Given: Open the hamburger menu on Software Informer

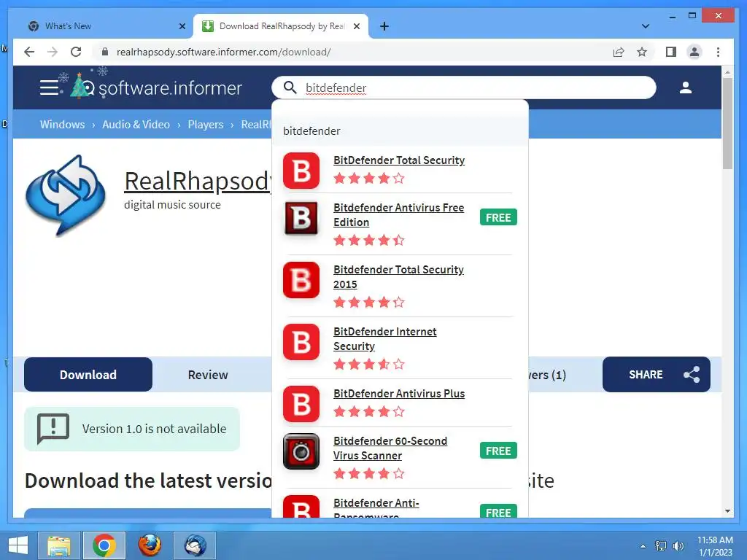Looking at the screenshot, I should click(49, 87).
